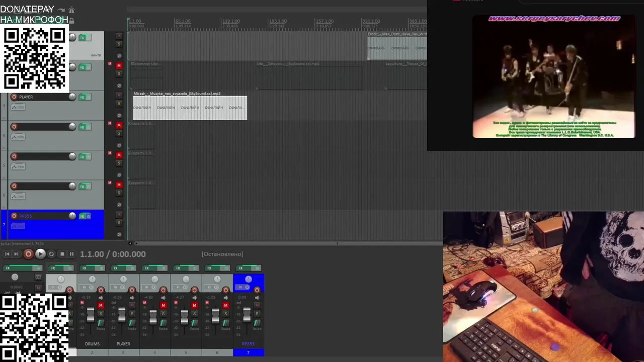644x362 pixels.
Task: Open input selector on RP355 mixer strip
Action: pyautogui.click(x=243, y=287)
